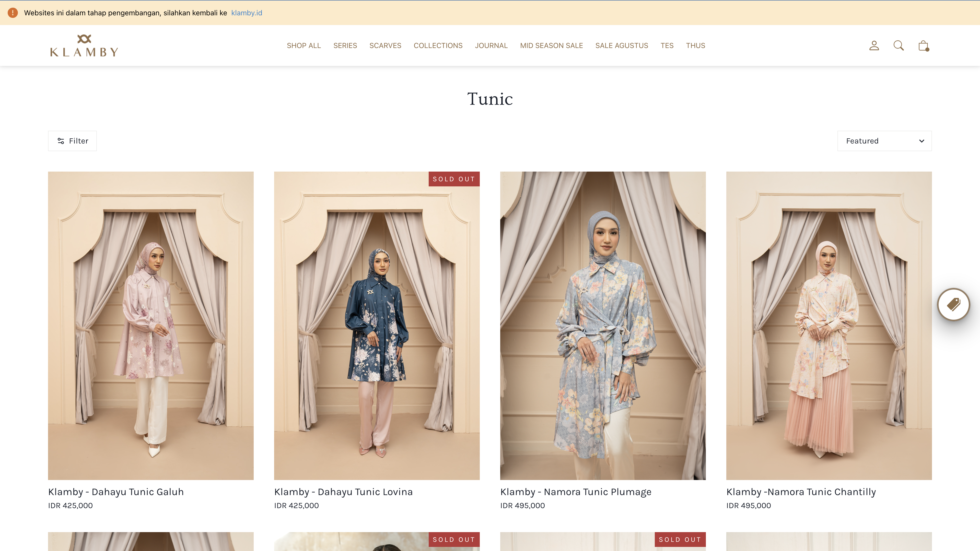Go to the SCARVES menu
980x551 pixels.
pos(385,46)
